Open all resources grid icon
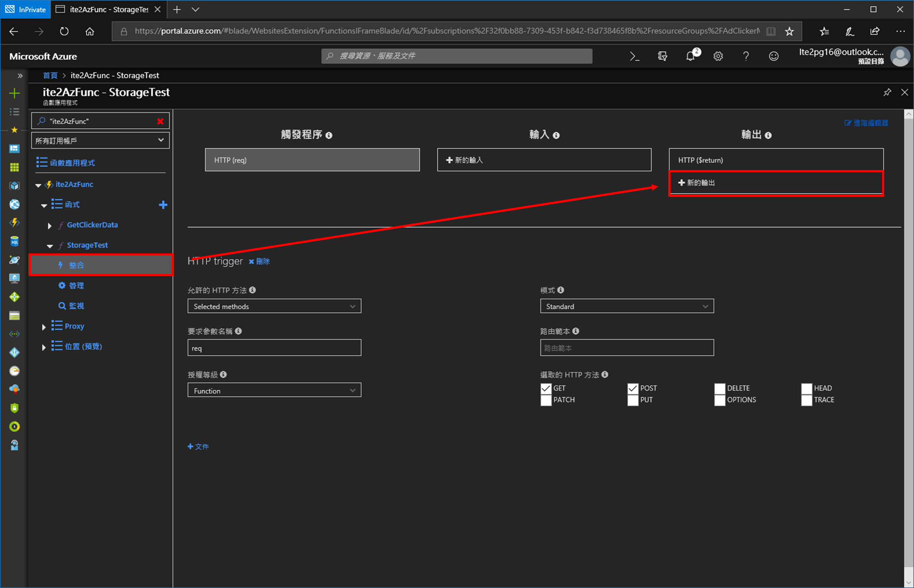The width and height of the screenshot is (914, 588). (x=14, y=167)
